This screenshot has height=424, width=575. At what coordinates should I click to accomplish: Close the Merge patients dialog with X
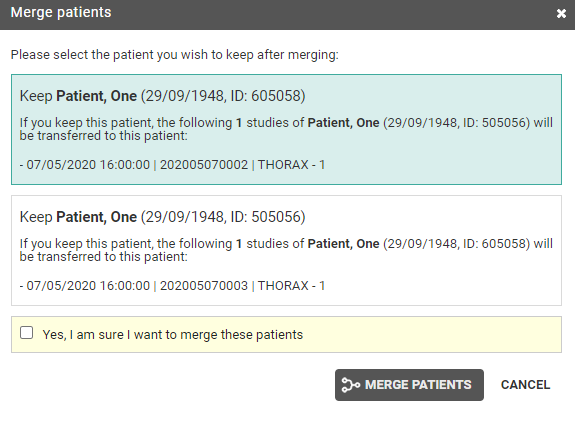(561, 14)
